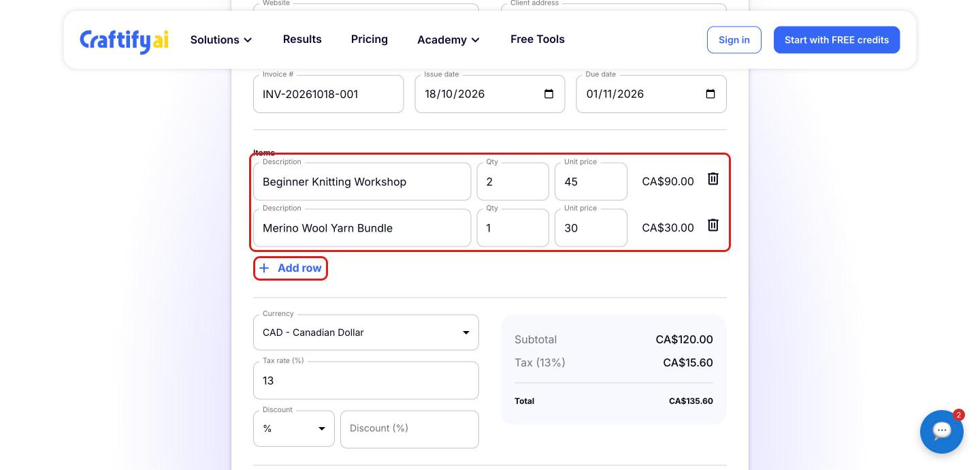Click the Due date field
This screenshot has height=470, width=980.
coord(651,94)
